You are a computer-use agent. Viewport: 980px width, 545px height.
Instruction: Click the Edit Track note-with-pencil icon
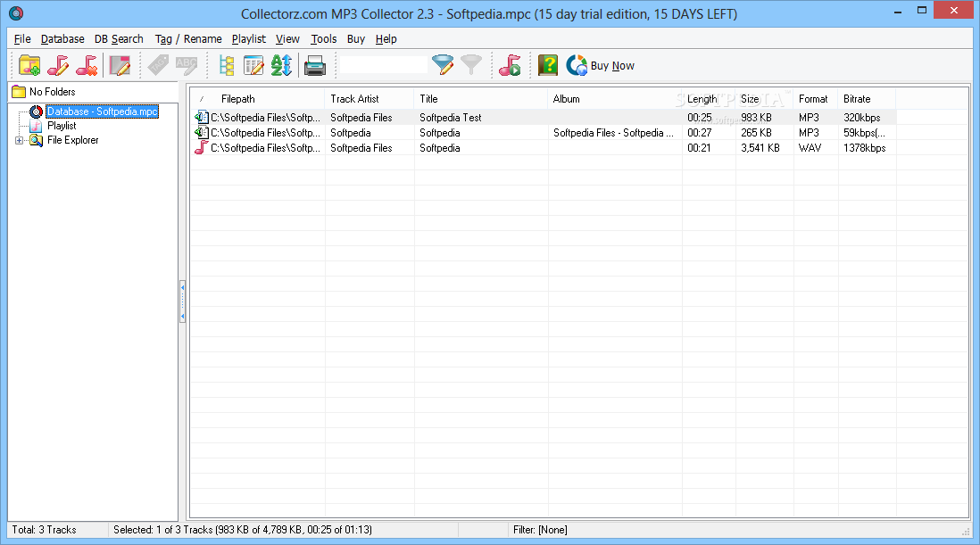[x=58, y=65]
